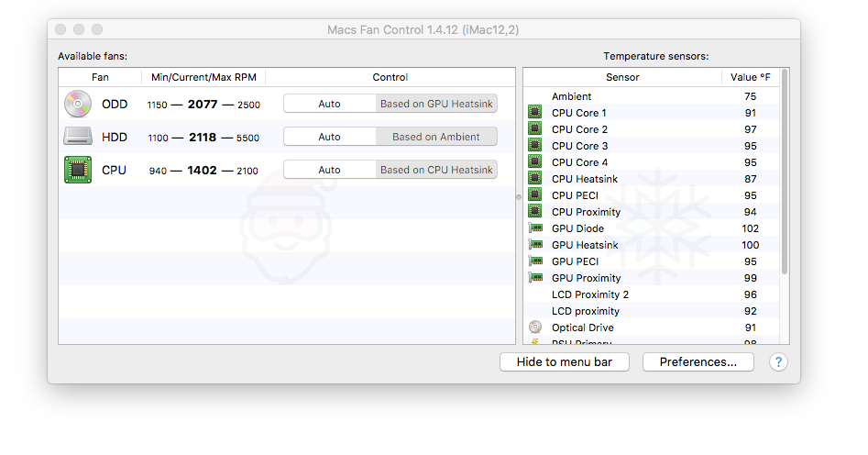The image size is (868, 455).
Task: Click the Ambient value 75
Action: click(x=750, y=96)
